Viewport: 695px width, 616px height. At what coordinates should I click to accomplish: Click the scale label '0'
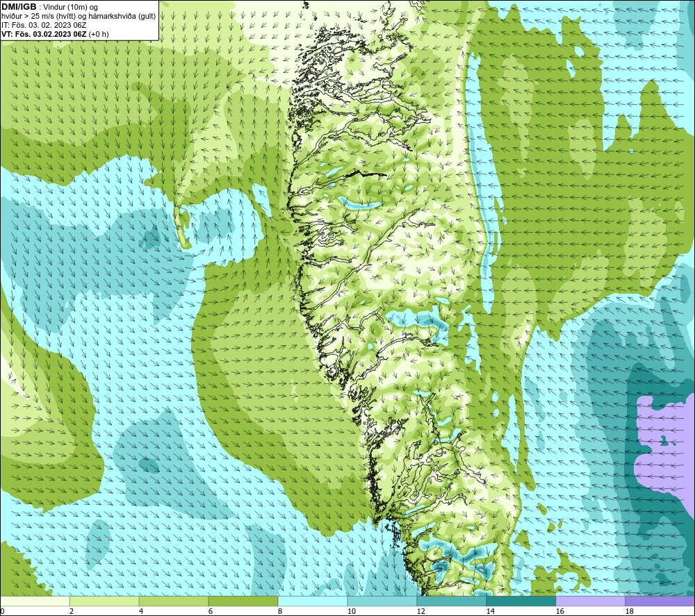click(3, 611)
